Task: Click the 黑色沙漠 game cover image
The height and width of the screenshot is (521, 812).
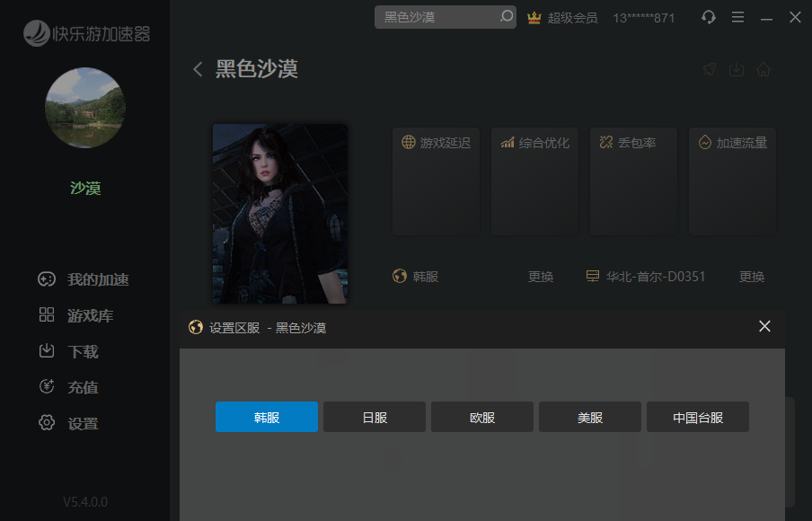Action: 280,214
